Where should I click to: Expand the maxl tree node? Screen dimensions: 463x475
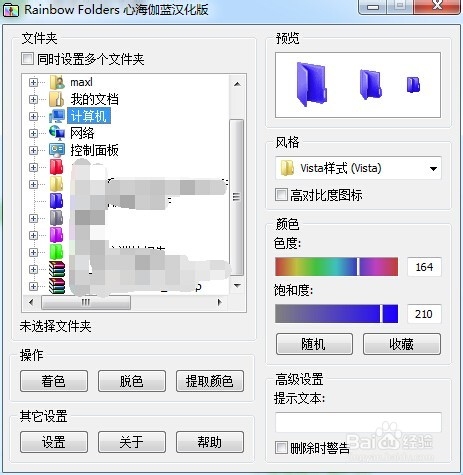pos(33,82)
